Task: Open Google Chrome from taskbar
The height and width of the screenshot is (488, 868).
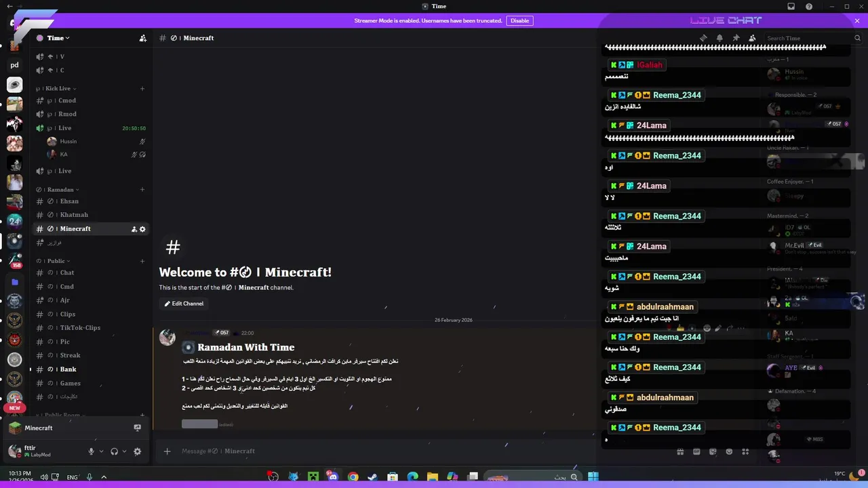Action: [x=353, y=476]
